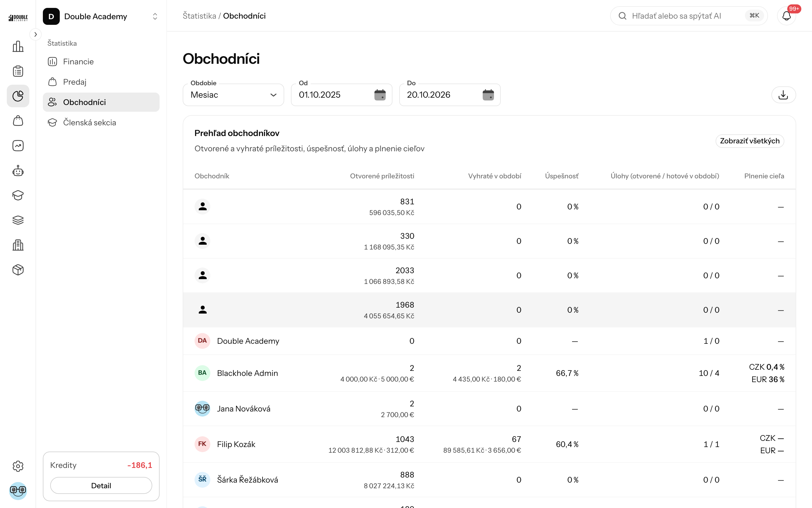Open settings gear icon
812x508 pixels.
pos(18,466)
